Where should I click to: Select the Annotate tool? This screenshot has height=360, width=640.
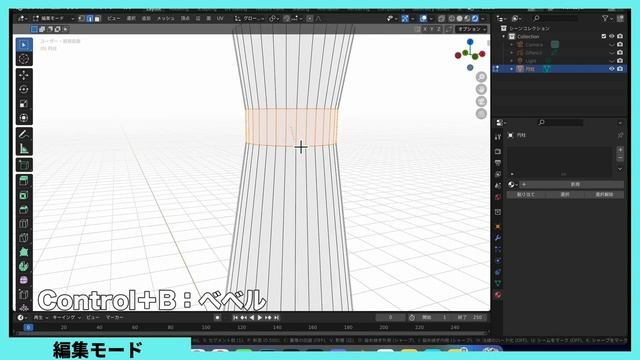point(24,134)
